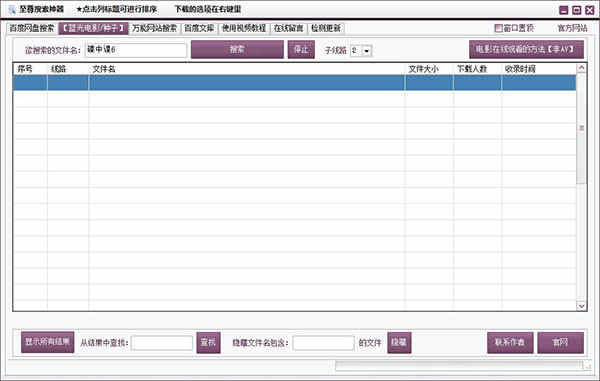Click the 搜索 button
600x381 pixels.
click(x=237, y=49)
